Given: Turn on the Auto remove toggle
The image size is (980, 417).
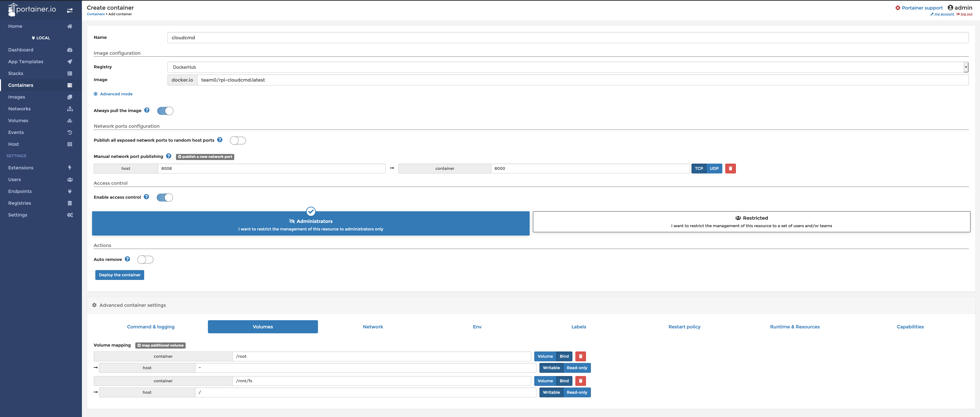Looking at the screenshot, I should pos(145,259).
